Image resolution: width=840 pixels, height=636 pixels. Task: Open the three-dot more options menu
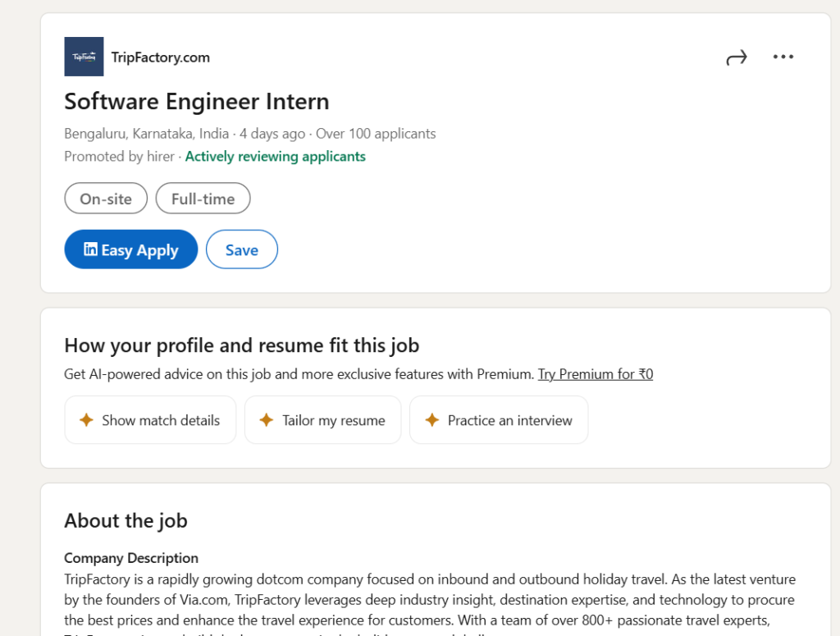pyautogui.click(x=783, y=57)
